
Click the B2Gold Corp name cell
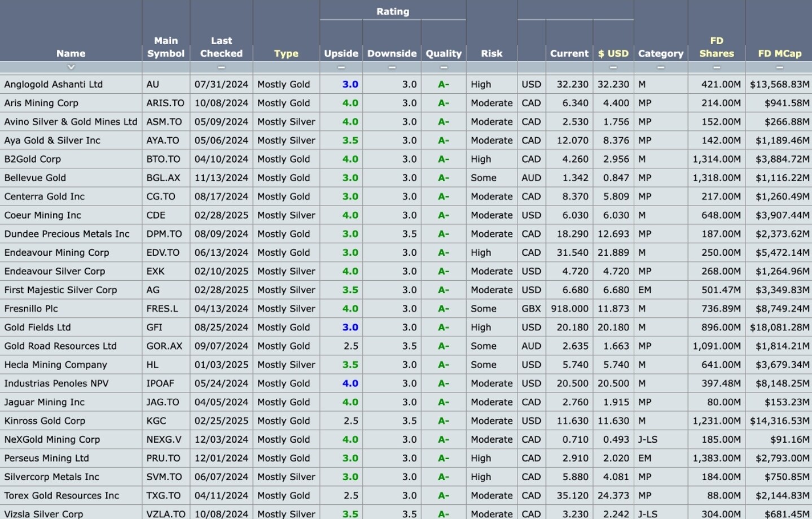(x=33, y=159)
